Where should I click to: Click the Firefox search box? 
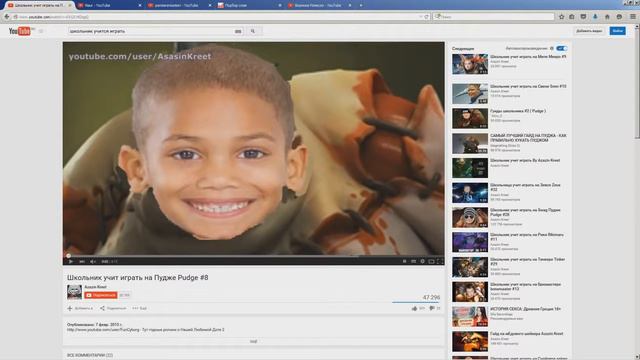pyautogui.click(x=494, y=17)
